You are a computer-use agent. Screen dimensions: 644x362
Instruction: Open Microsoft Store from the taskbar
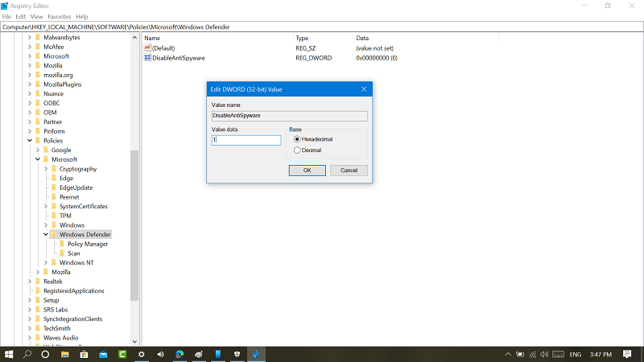(84, 354)
